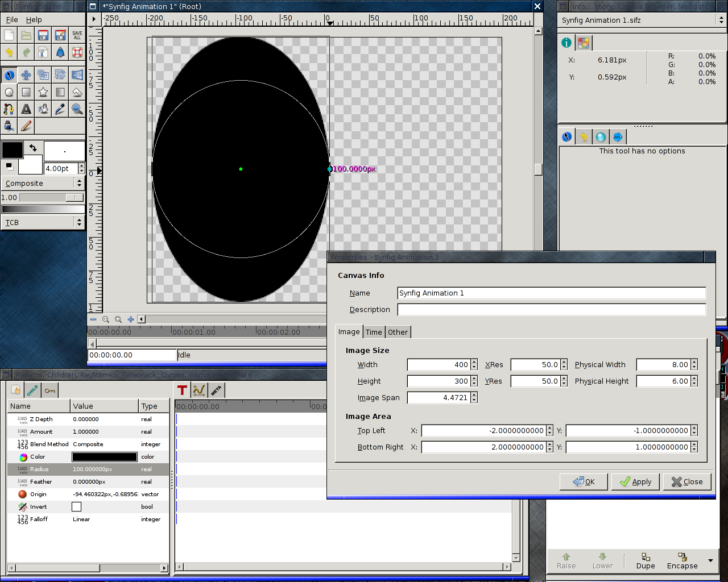728x582 pixels.
Task: Switch to the Time tab
Action: [374, 332]
